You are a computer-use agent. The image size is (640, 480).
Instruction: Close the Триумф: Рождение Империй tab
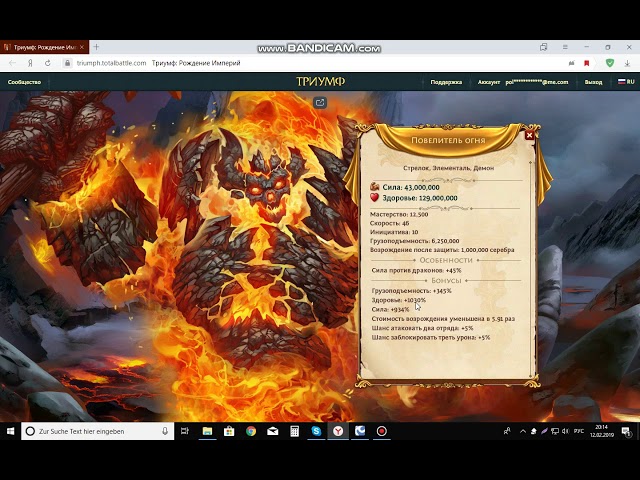pos(82,47)
